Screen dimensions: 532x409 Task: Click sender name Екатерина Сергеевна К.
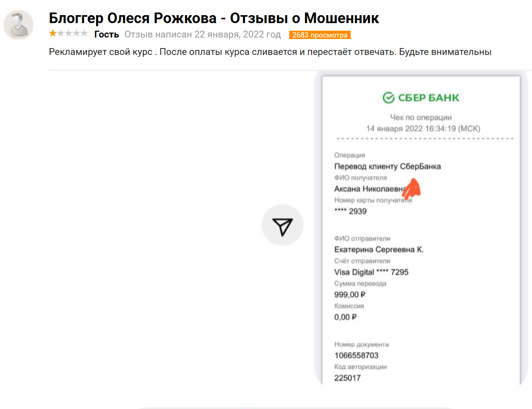[379, 250]
